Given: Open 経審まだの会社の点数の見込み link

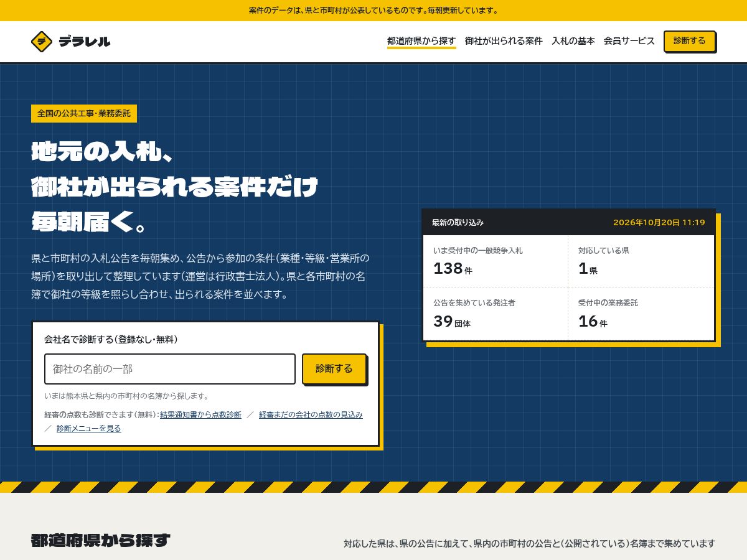Looking at the screenshot, I should (x=311, y=415).
